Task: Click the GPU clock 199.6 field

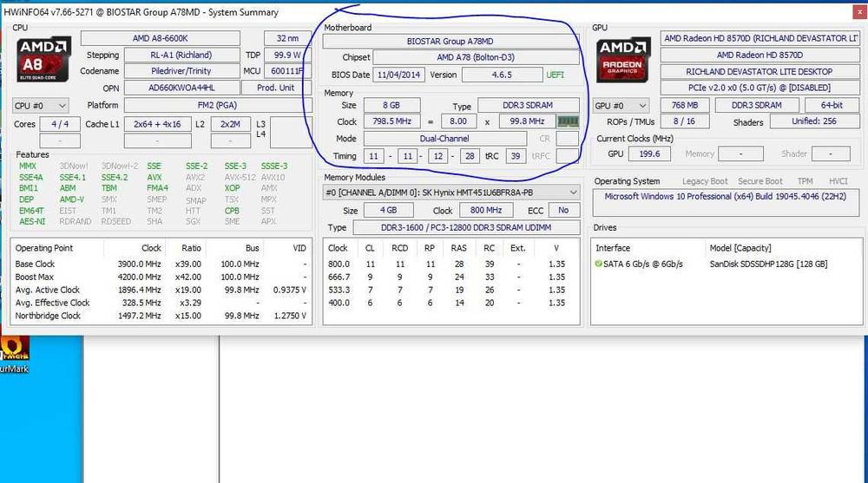Action: point(649,153)
